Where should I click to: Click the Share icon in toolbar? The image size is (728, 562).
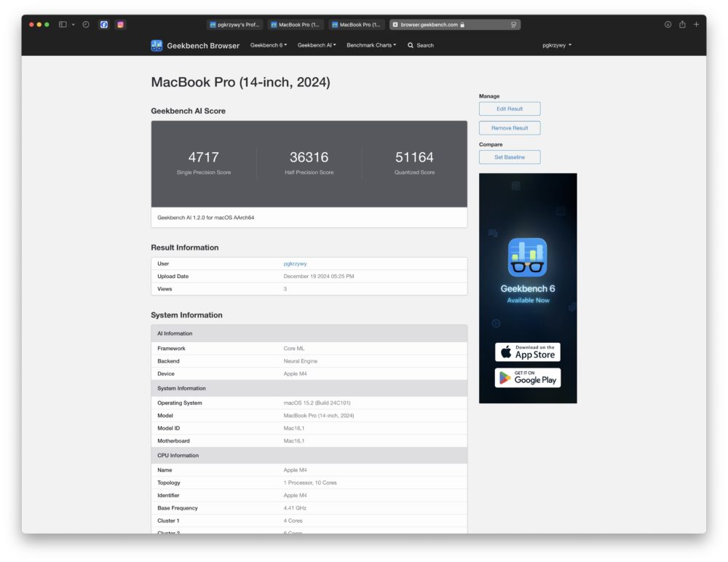pyautogui.click(x=682, y=25)
